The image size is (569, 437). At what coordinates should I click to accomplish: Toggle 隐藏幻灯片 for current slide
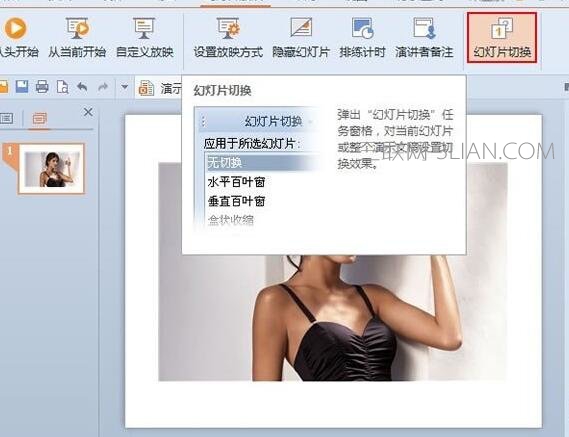pos(301,37)
